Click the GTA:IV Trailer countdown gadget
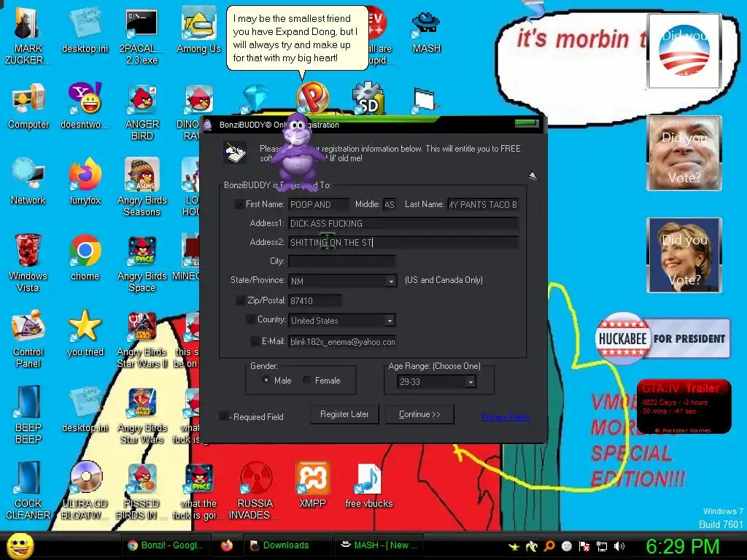This screenshot has width=747, height=560. 684,407
